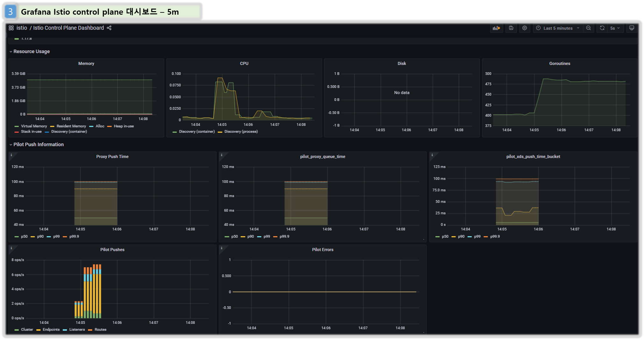Open the dashboards grid icon beside istio
Screen dimensions: 644x340
pos(11,28)
